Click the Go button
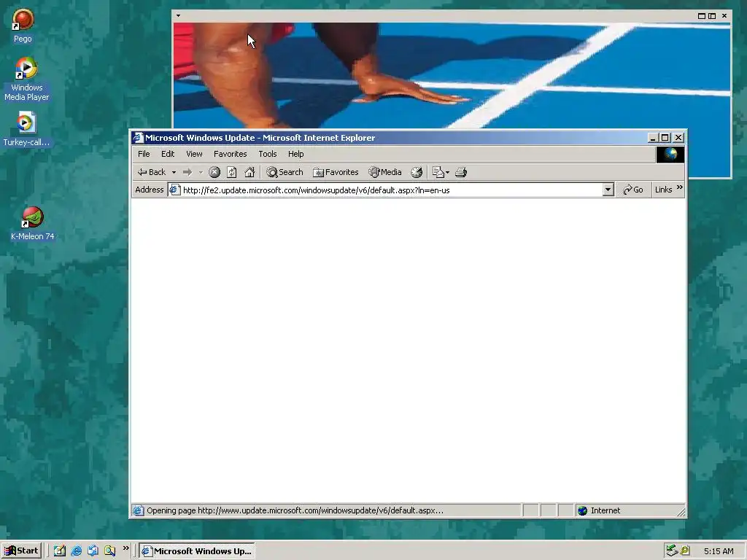The image size is (747, 560). (x=633, y=190)
